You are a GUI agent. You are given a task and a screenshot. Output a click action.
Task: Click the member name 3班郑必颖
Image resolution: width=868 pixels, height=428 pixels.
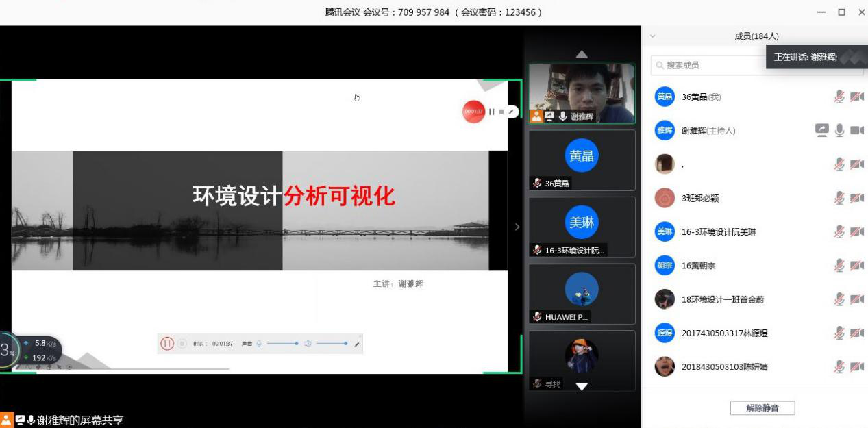tap(700, 198)
